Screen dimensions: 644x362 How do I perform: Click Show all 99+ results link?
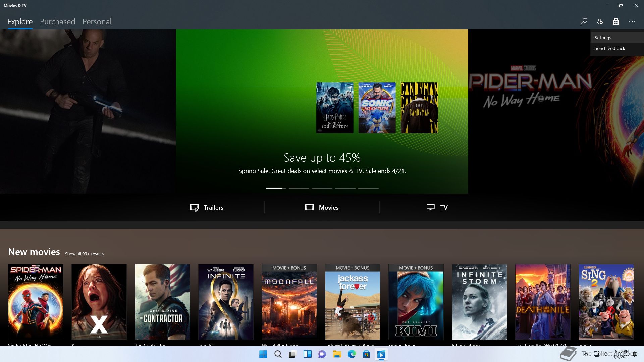84,254
